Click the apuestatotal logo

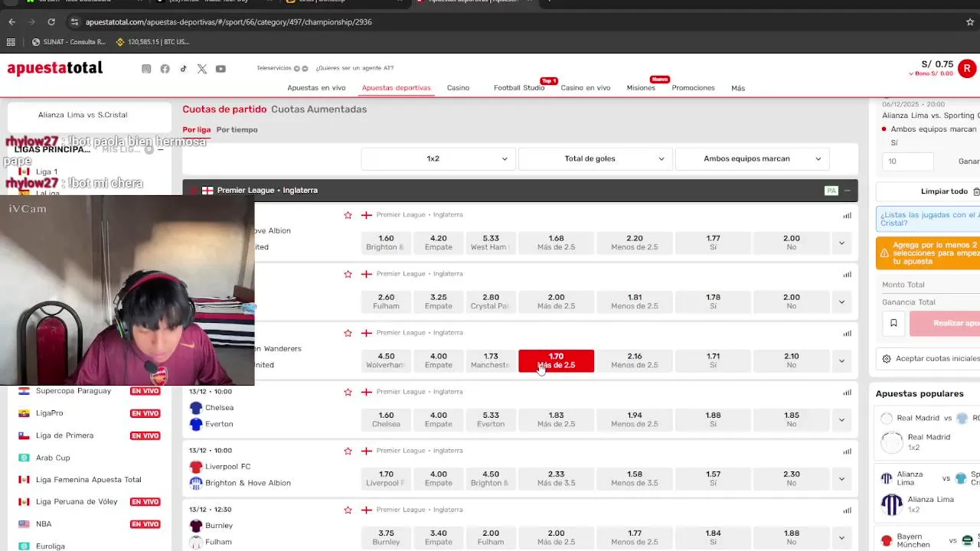[x=55, y=68]
